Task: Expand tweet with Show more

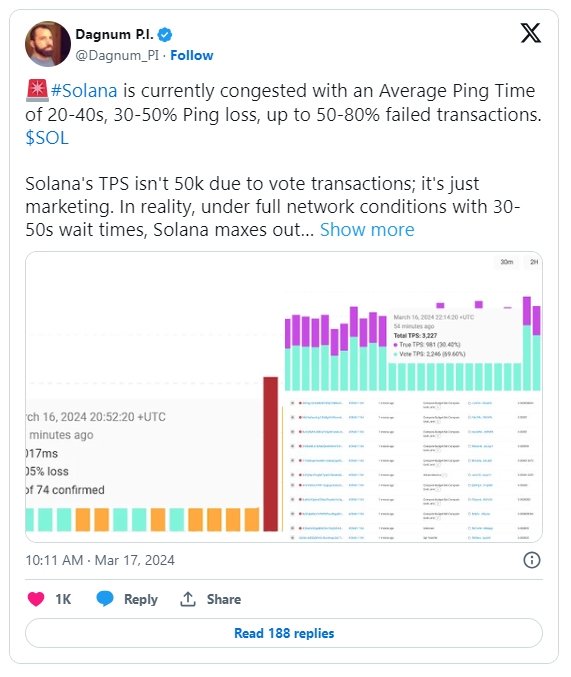Action: pos(367,230)
